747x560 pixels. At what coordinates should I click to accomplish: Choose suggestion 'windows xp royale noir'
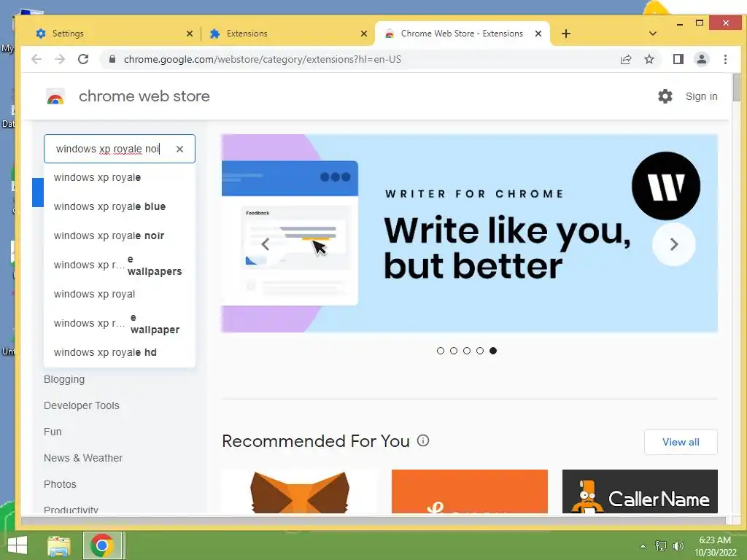click(x=119, y=236)
